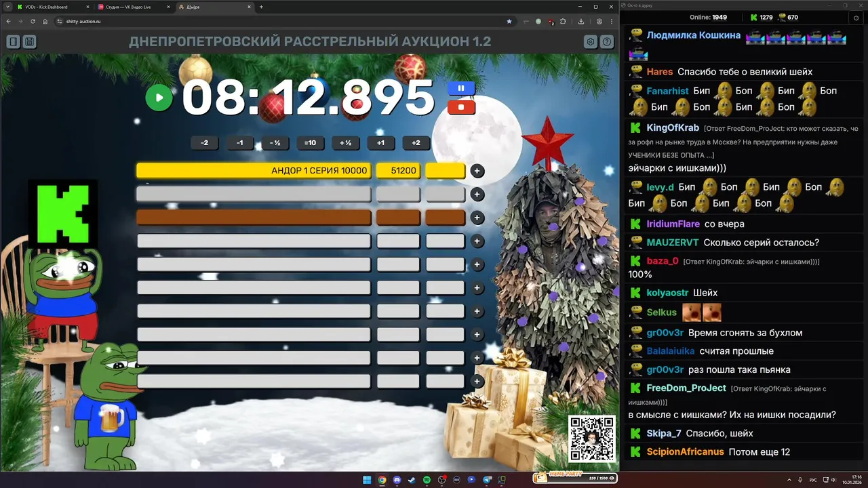Subtract half a minute with -½ button
The height and width of the screenshot is (488, 868).
(x=275, y=143)
